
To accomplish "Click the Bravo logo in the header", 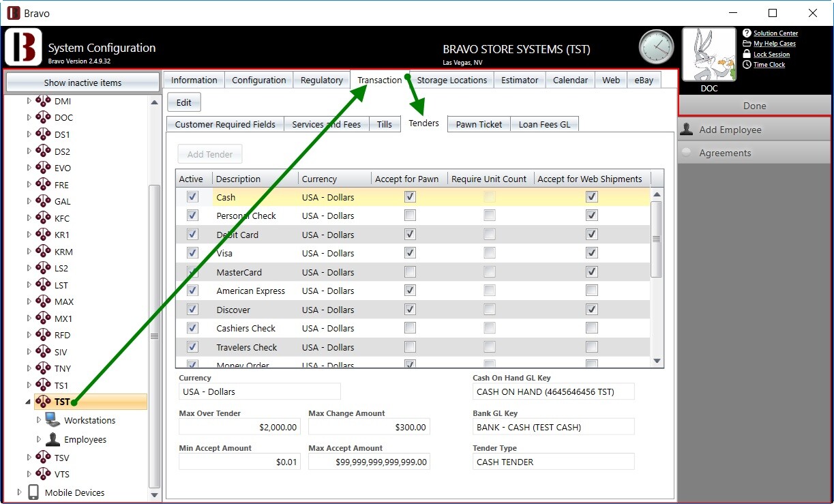I will (24, 47).
